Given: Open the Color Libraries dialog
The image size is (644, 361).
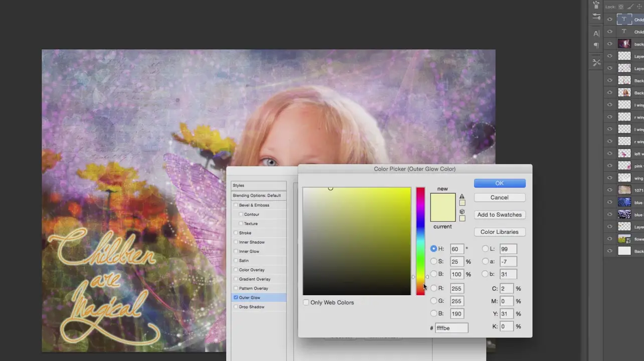Looking at the screenshot, I should point(500,232).
